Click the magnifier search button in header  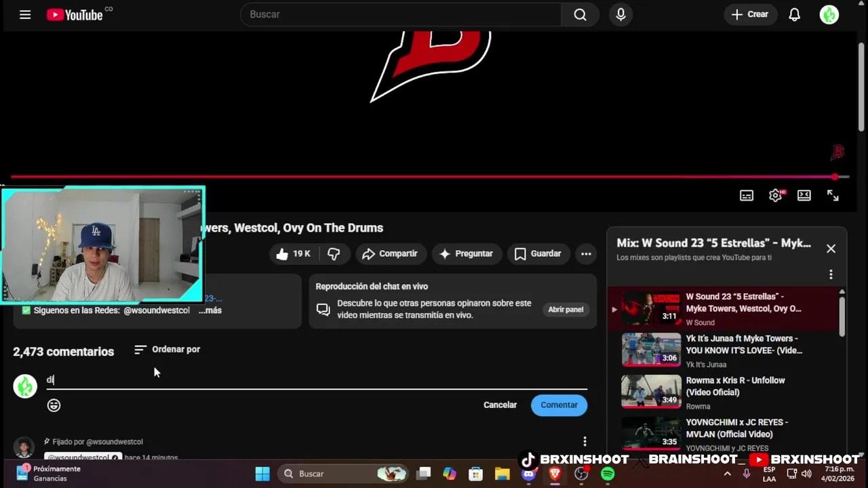point(580,14)
